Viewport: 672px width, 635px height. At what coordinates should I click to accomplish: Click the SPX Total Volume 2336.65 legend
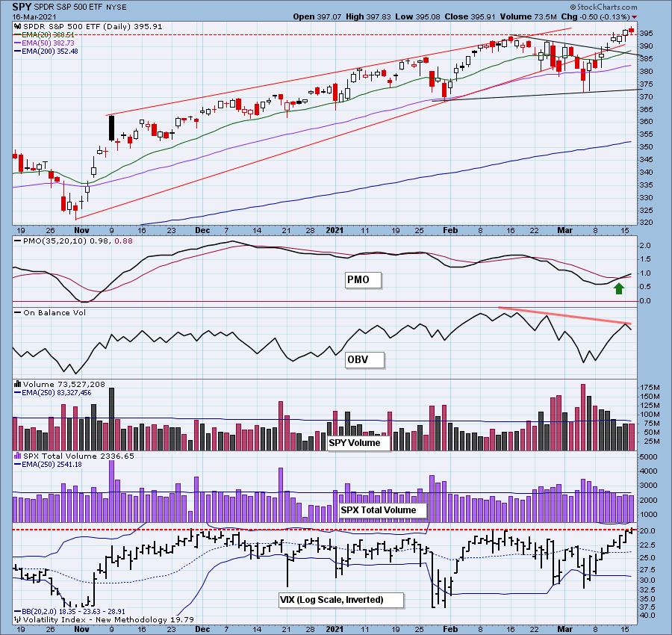(78, 456)
